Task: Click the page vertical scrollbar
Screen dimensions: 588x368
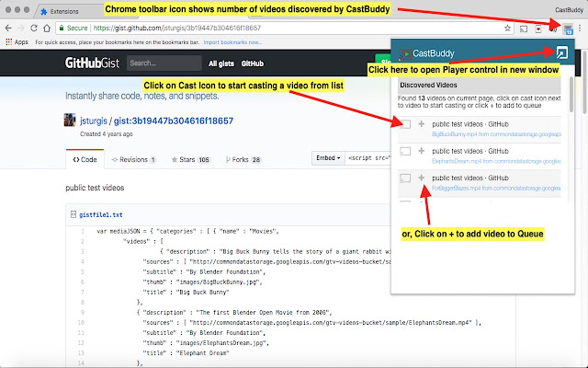Action: pyautogui.click(x=585, y=83)
